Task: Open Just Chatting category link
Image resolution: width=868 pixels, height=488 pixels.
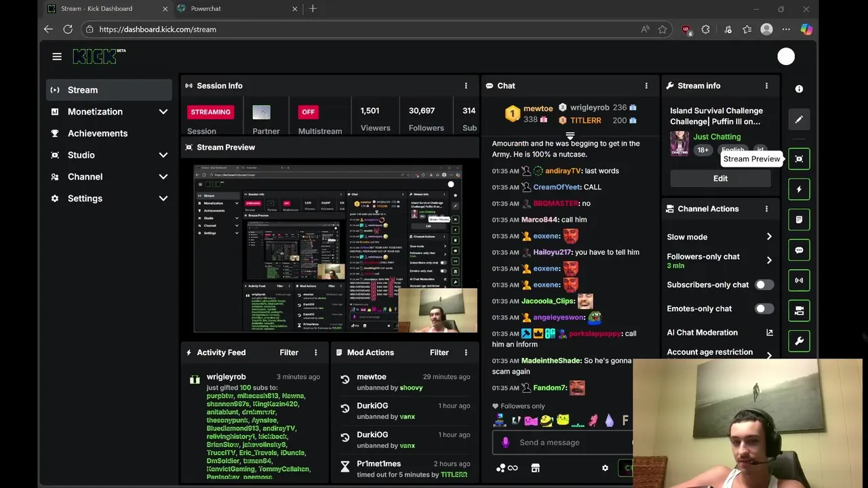Action: 717,137
